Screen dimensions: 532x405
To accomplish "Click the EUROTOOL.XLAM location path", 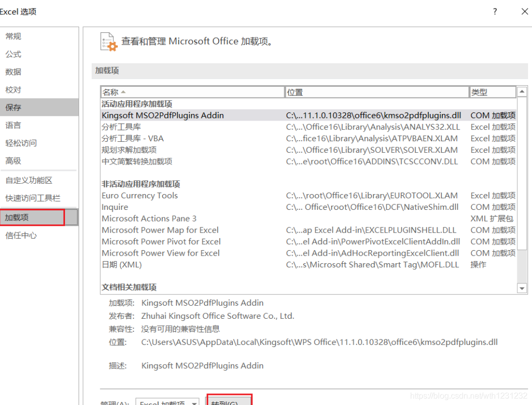I will pos(372,196).
